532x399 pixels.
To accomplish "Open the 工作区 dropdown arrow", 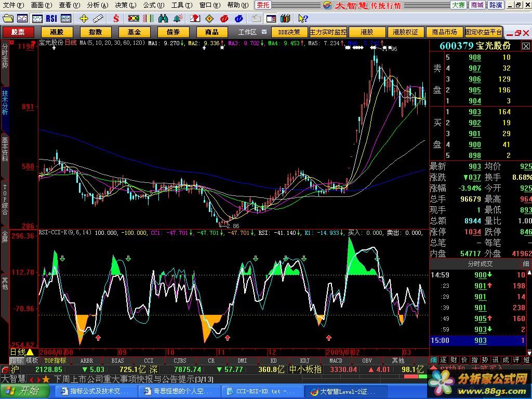I will point(264,32).
